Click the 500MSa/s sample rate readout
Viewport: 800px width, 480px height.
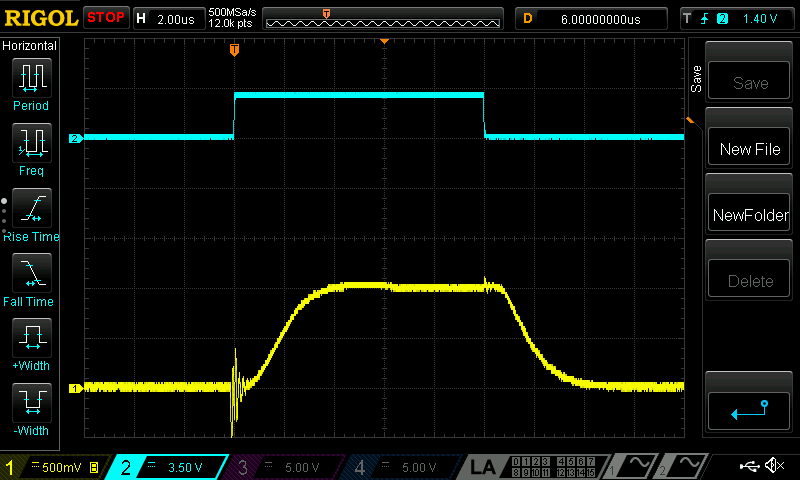232,12
